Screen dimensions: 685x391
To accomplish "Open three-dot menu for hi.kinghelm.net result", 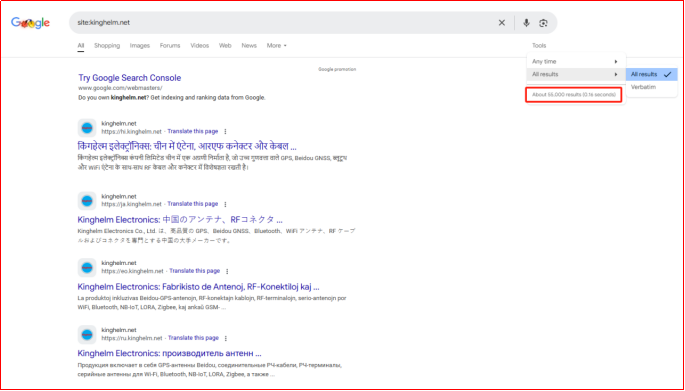I will (x=225, y=131).
